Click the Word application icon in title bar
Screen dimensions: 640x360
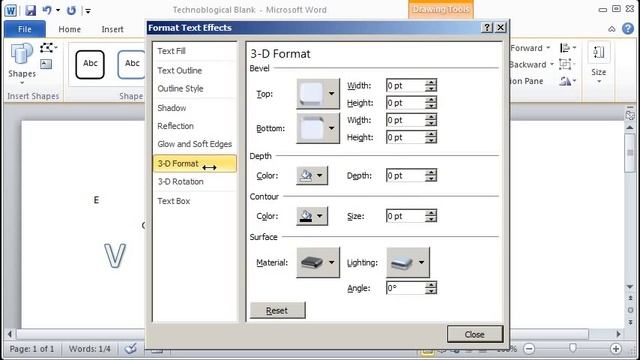click(11, 10)
